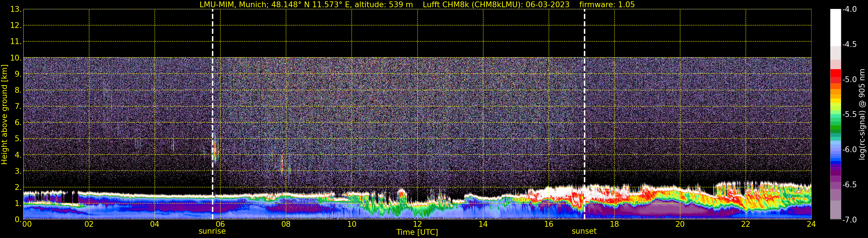Click the green band on the colorbar
The width and height of the screenshot is (868, 238).
[x=836, y=128]
